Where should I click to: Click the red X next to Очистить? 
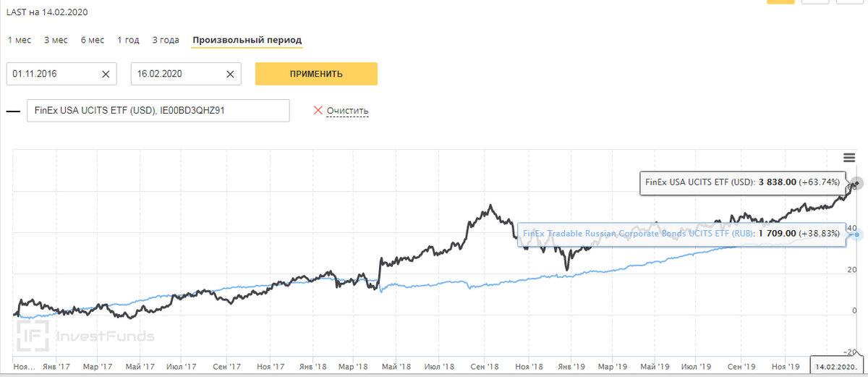[x=318, y=111]
